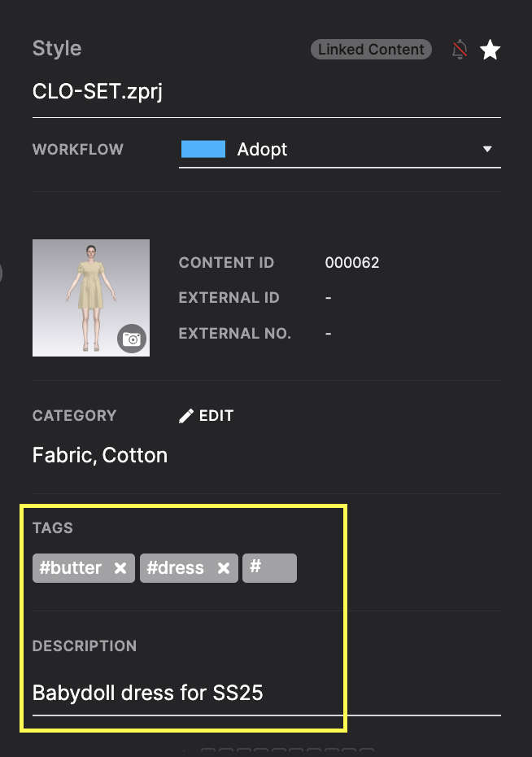
Task: Open the Workflow dropdown arrow
Action: click(x=487, y=149)
